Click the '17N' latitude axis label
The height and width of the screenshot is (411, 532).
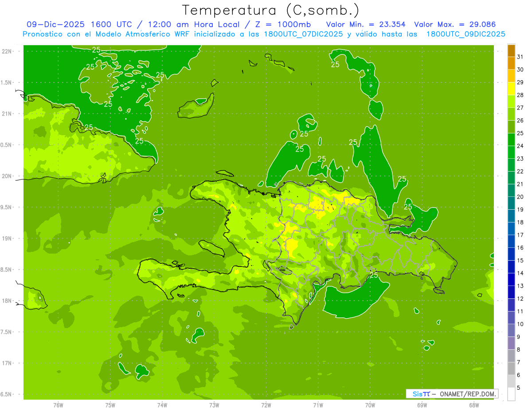pyautogui.click(x=7, y=363)
